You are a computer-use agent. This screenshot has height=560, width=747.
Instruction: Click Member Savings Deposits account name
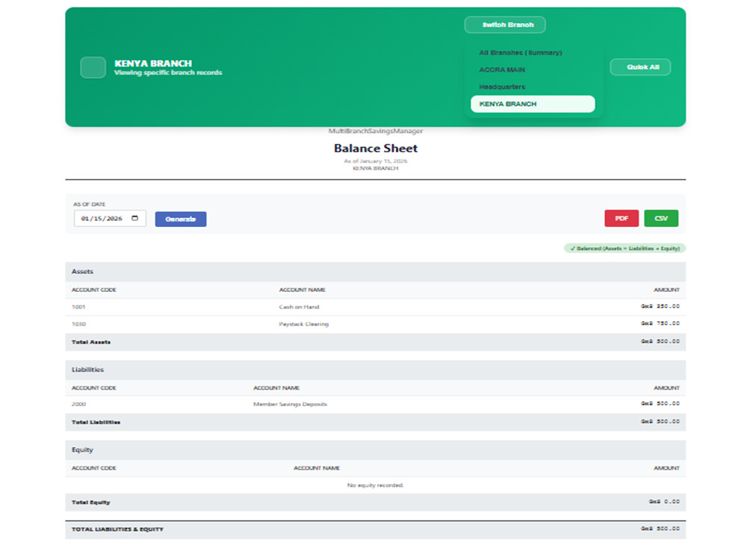point(290,404)
